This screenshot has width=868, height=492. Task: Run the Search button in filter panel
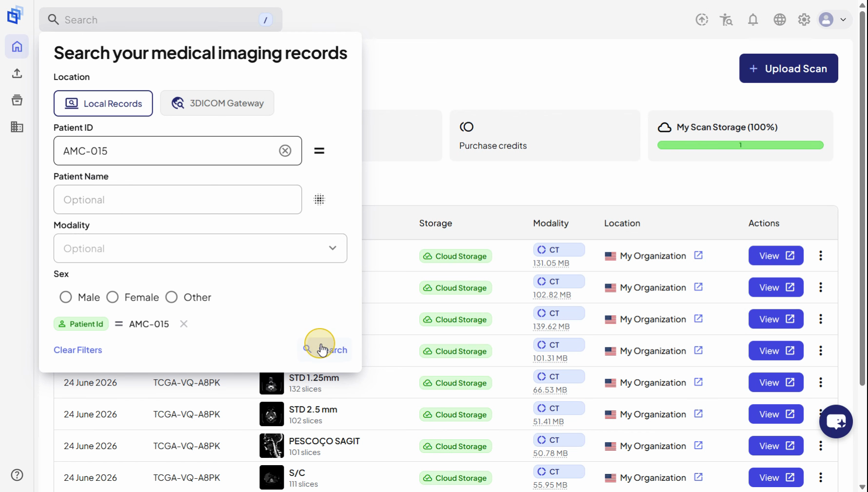pos(325,349)
